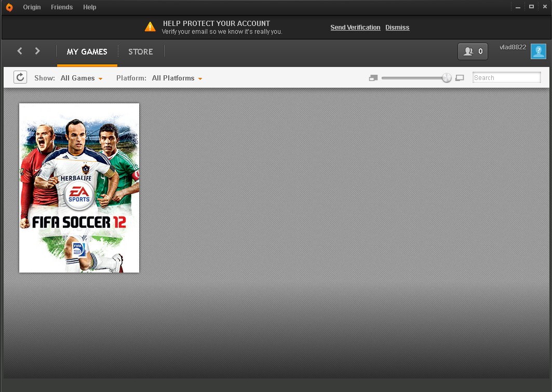This screenshot has width=552, height=392.
Task: Click the vlad8822 username
Action: click(513, 47)
